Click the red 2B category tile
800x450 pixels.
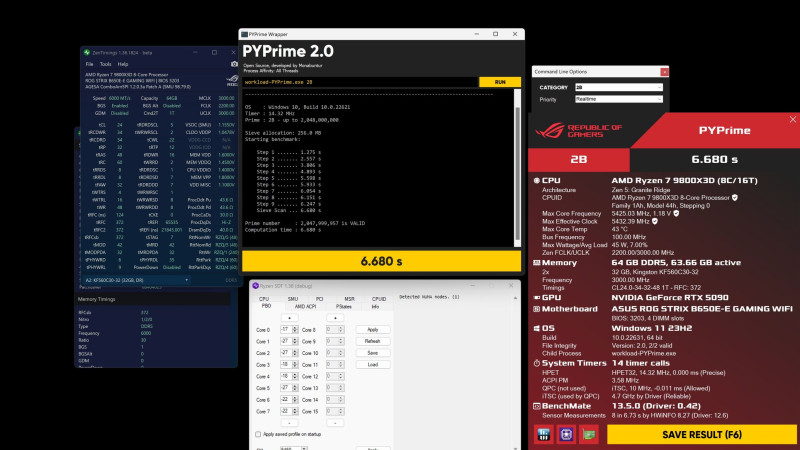[x=579, y=160]
